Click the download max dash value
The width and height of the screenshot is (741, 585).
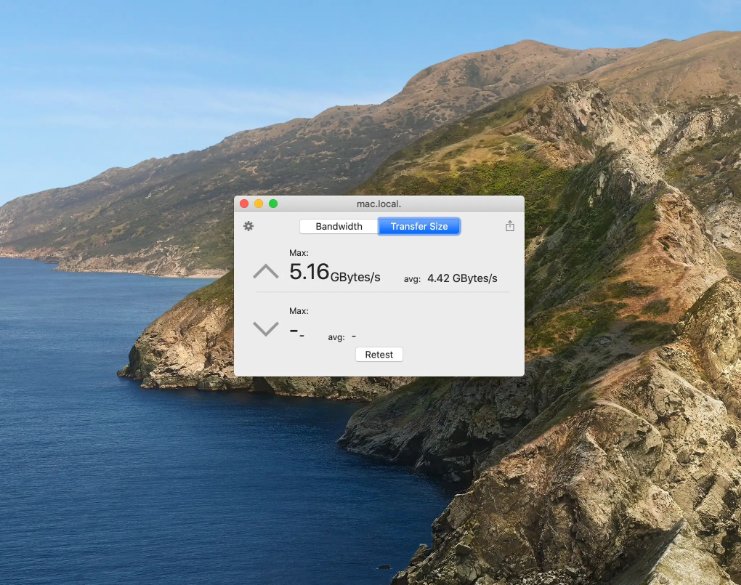296,331
